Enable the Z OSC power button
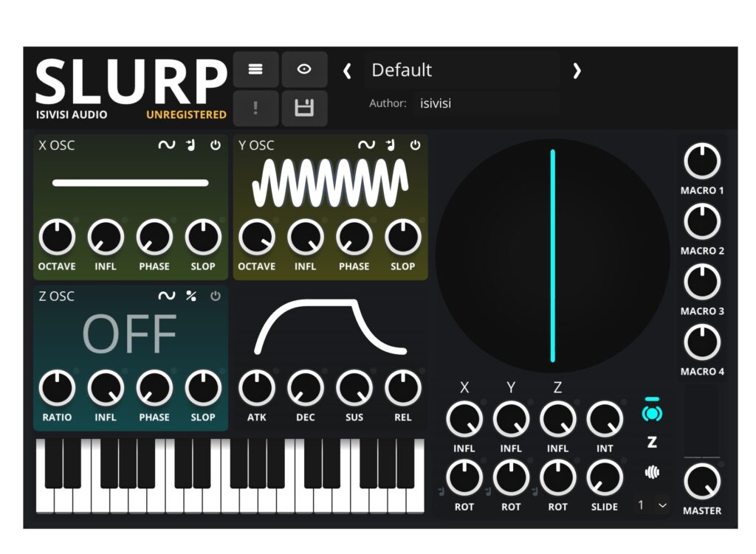 pos(215,296)
